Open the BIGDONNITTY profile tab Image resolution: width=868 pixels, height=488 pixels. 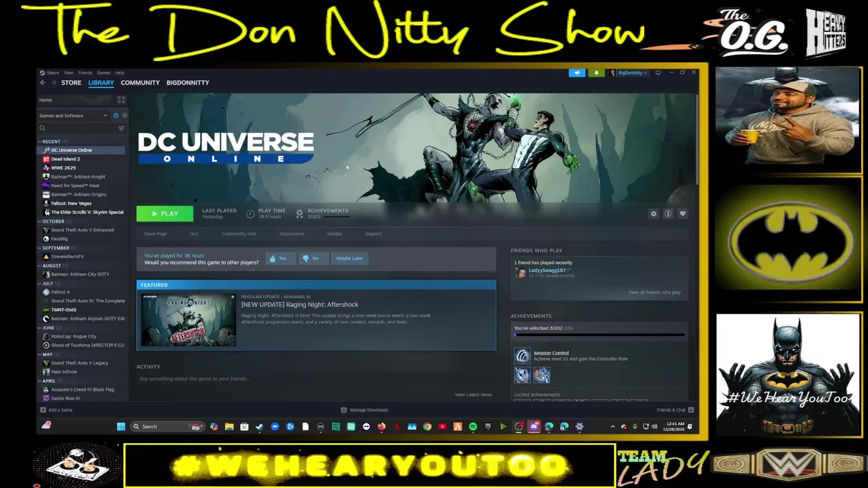[188, 83]
